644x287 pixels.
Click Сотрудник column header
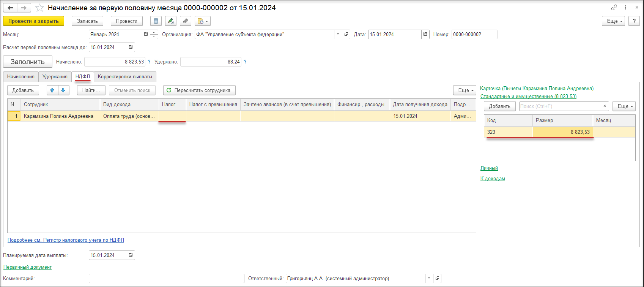point(60,104)
